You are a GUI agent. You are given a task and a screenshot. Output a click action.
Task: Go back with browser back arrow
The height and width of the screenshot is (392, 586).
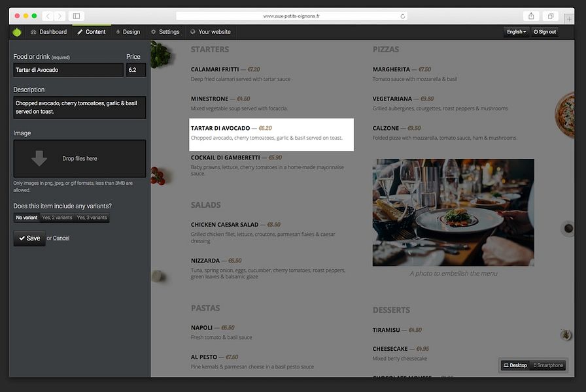(x=48, y=16)
